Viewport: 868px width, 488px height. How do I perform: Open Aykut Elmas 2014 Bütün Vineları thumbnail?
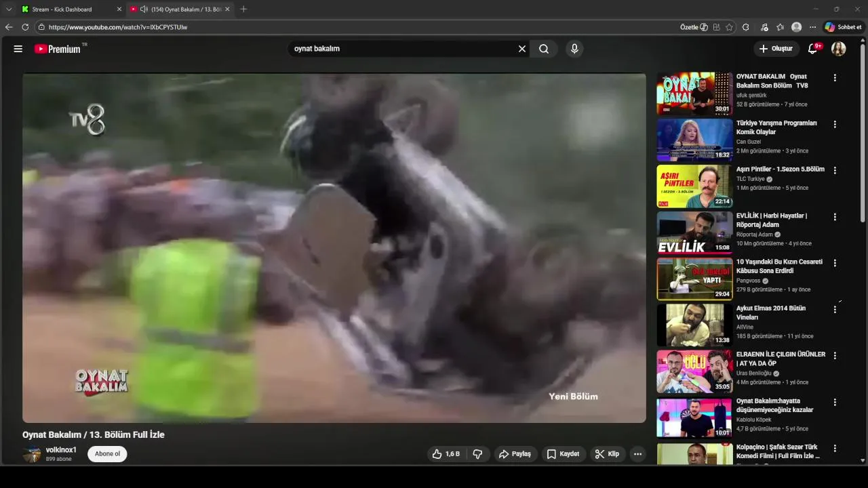[x=694, y=325]
